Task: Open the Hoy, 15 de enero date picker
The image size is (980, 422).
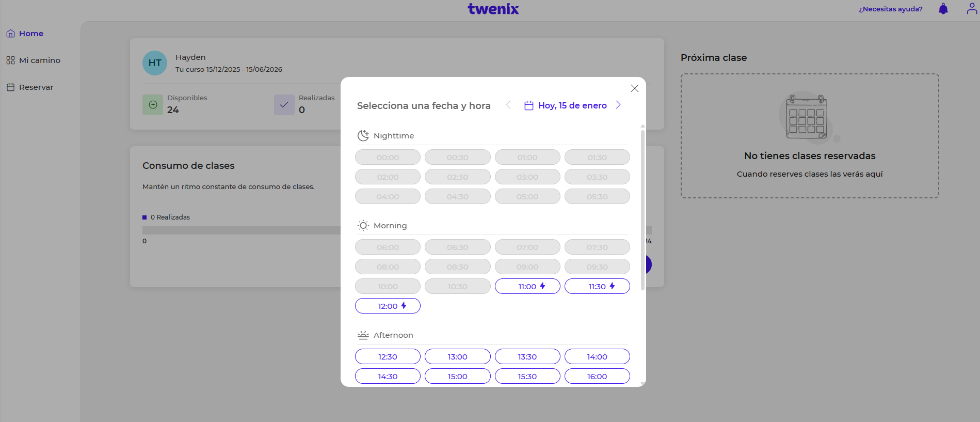Action: tap(572, 105)
